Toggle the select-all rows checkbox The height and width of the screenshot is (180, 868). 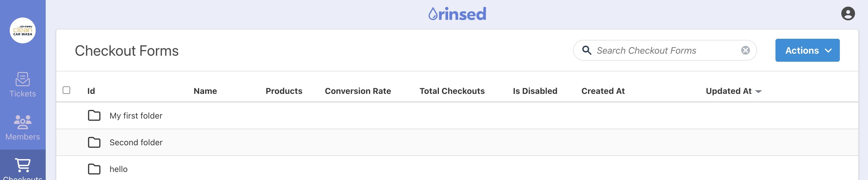coord(66,90)
